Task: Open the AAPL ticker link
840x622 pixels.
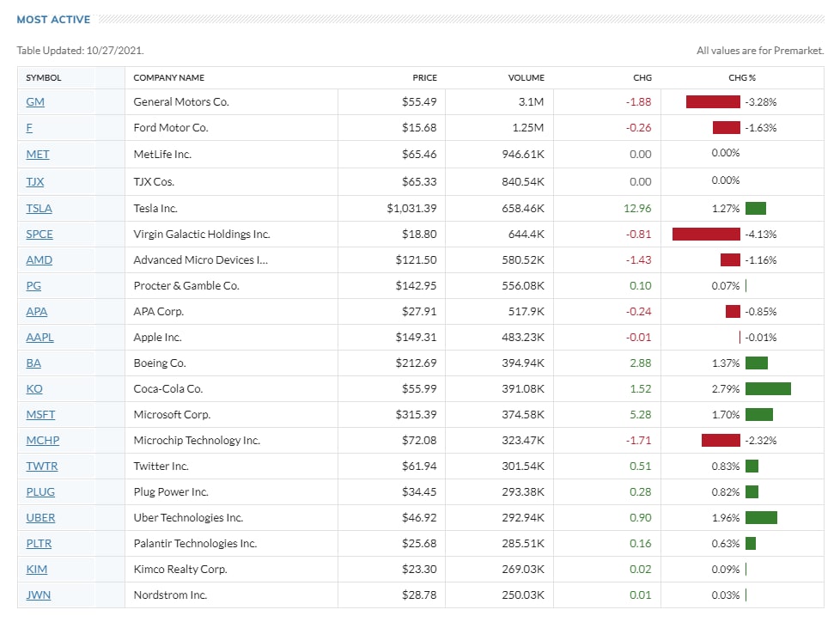Action: [40, 337]
